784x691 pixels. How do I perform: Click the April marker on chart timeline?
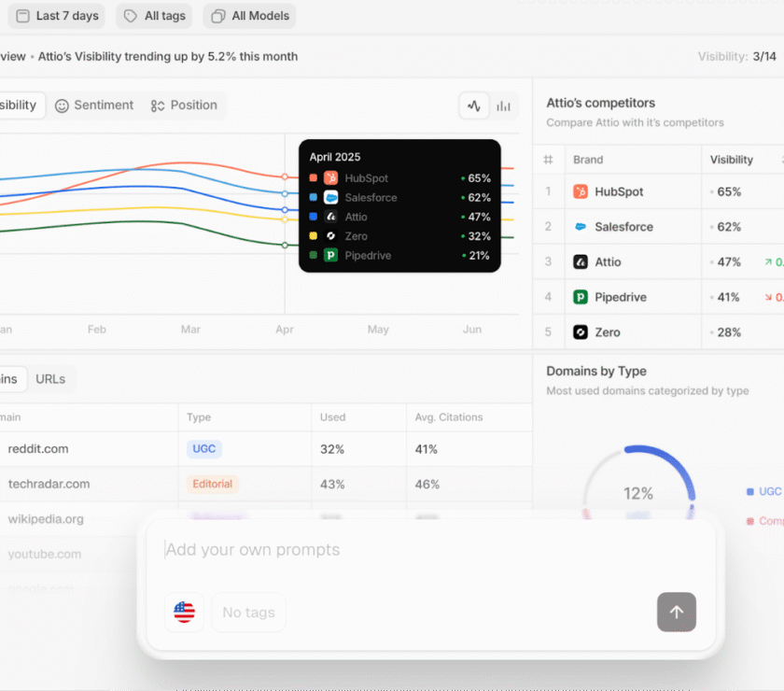tap(285, 330)
